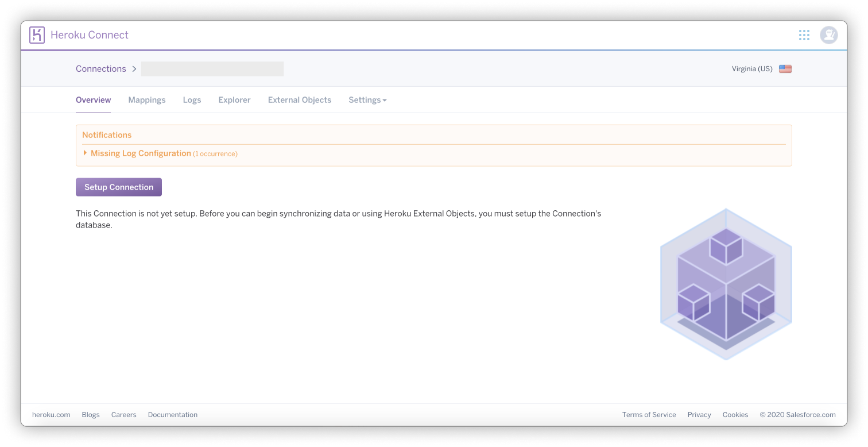The width and height of the screenshot is (868, 447).
Task: Open the Cookies footer link
Action: click(735, 415)
